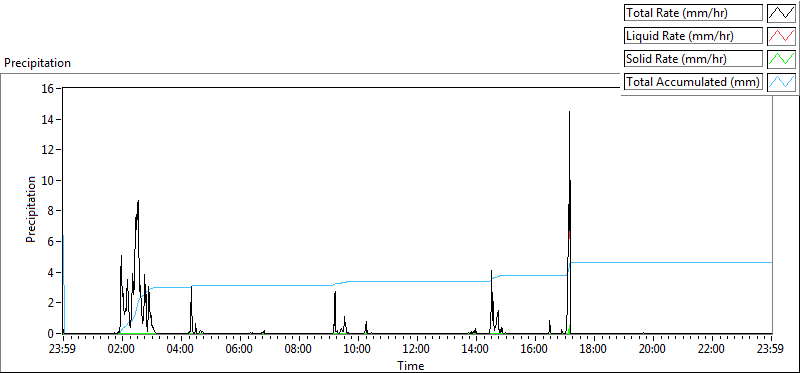The image size is (800, 373).
Task: Click the 'Precipitation' chart title above the graph
Action: point(37,63)
